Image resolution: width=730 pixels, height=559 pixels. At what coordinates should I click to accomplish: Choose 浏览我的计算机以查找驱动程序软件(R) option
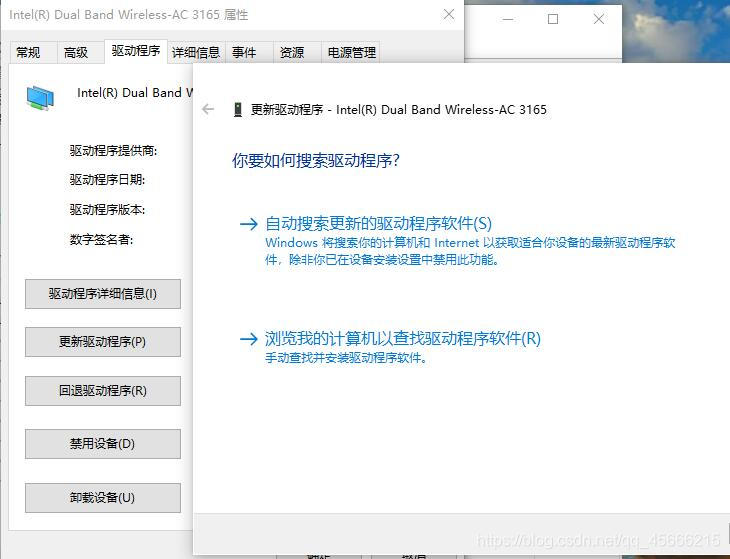pos(403,338)
